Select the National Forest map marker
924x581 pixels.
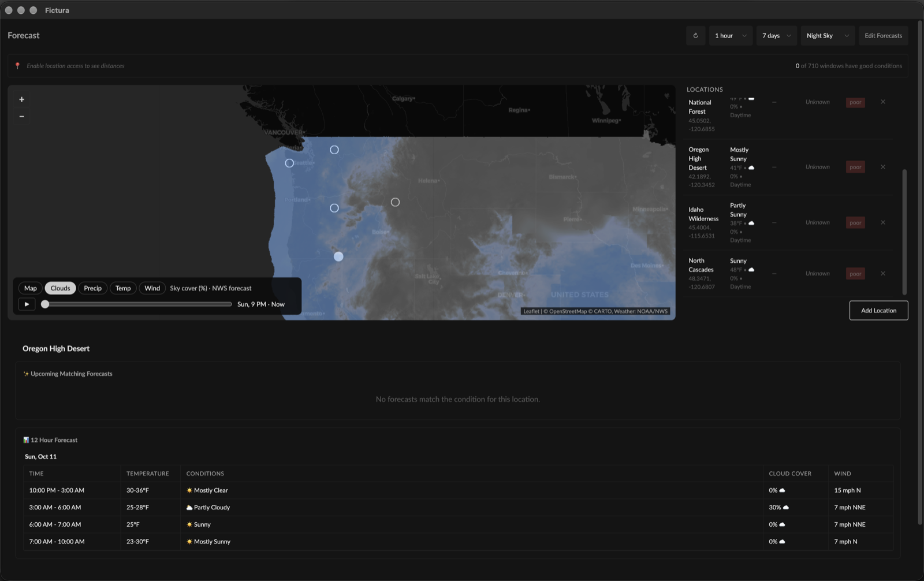pos(334,208)
